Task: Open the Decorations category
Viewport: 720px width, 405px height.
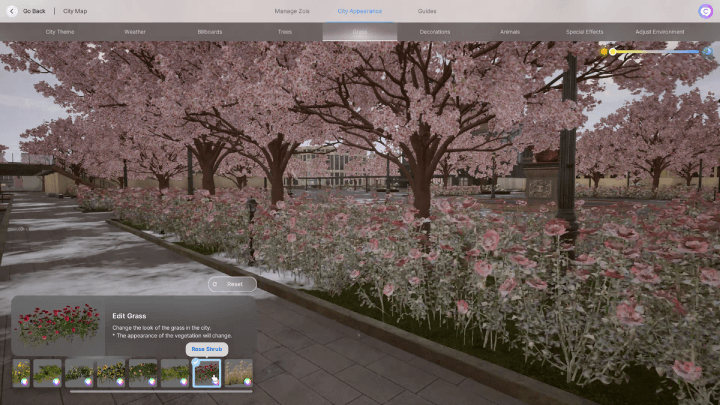Action: [x=435, y=32]
